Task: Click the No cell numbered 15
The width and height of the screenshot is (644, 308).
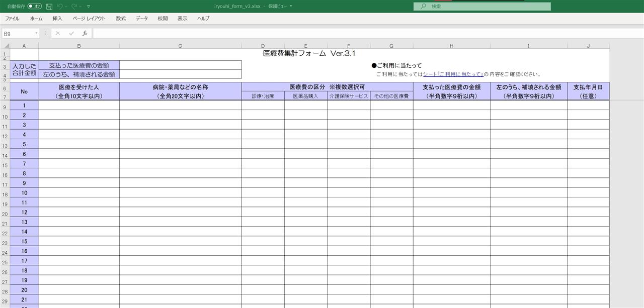Action: pos(24,241)
